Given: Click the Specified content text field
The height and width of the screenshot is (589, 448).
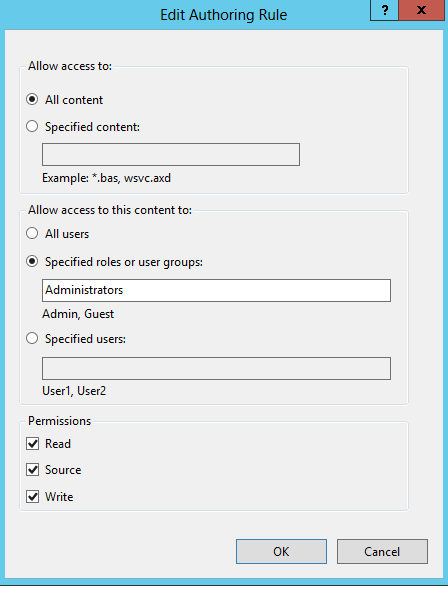Looking at the screenshot, I should (x=171, y=154).
